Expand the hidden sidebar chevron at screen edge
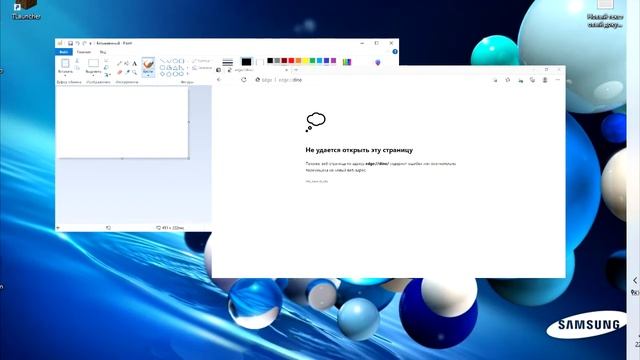 [x=635, y=280]
